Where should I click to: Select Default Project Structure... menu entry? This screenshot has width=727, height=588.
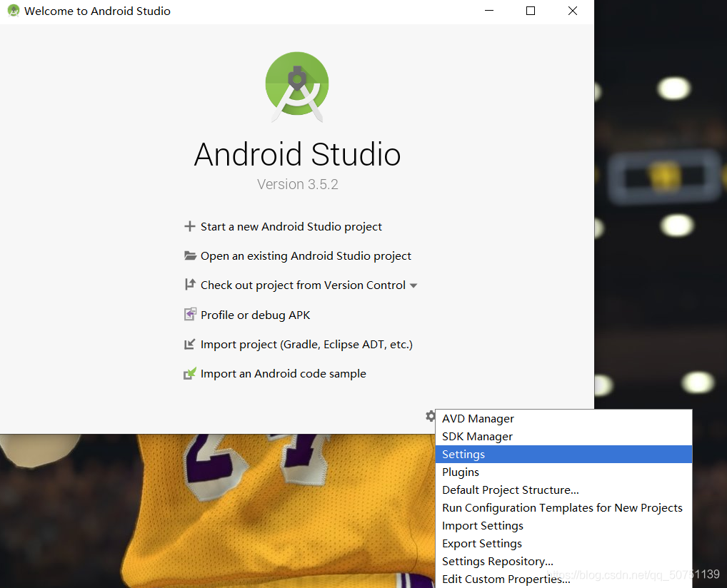click(563, 490)
